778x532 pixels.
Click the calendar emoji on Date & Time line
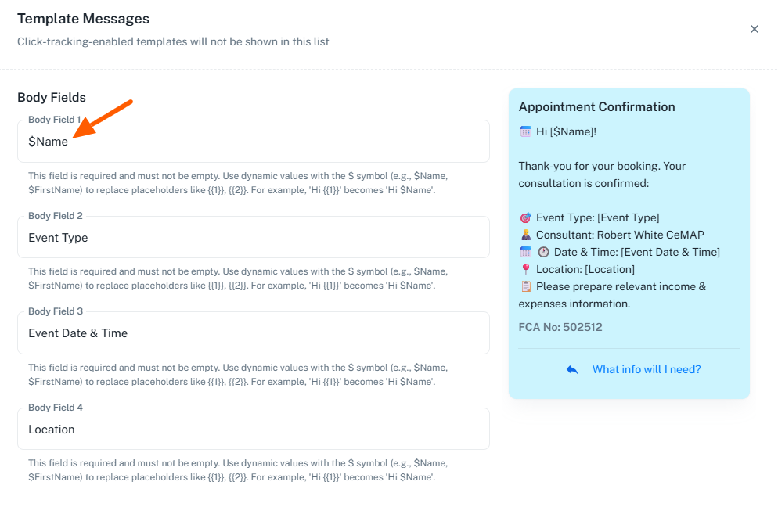point(526,252)
